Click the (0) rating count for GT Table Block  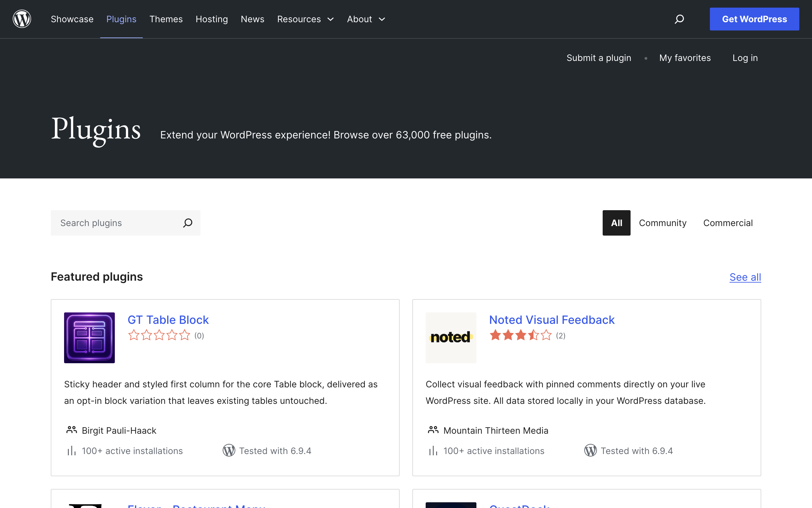coord(199,336)
